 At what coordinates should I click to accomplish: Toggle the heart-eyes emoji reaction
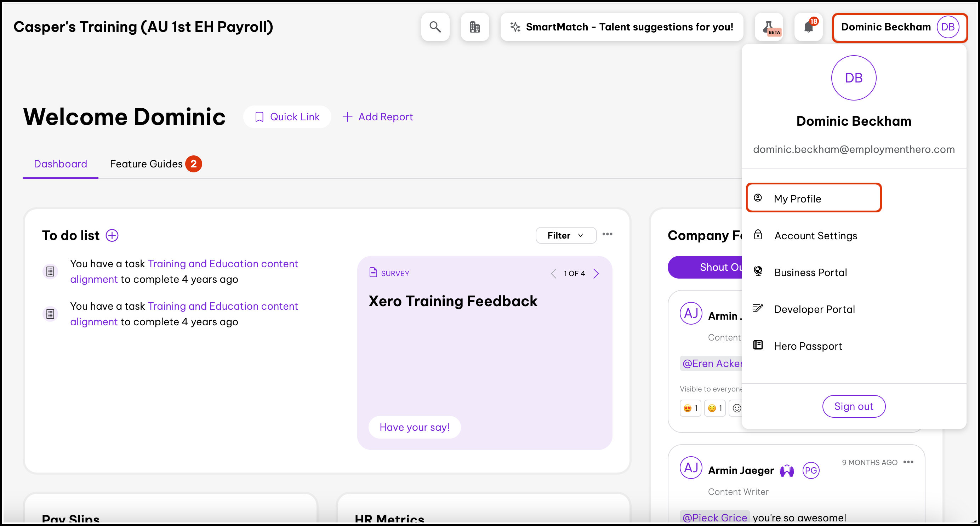690,408
